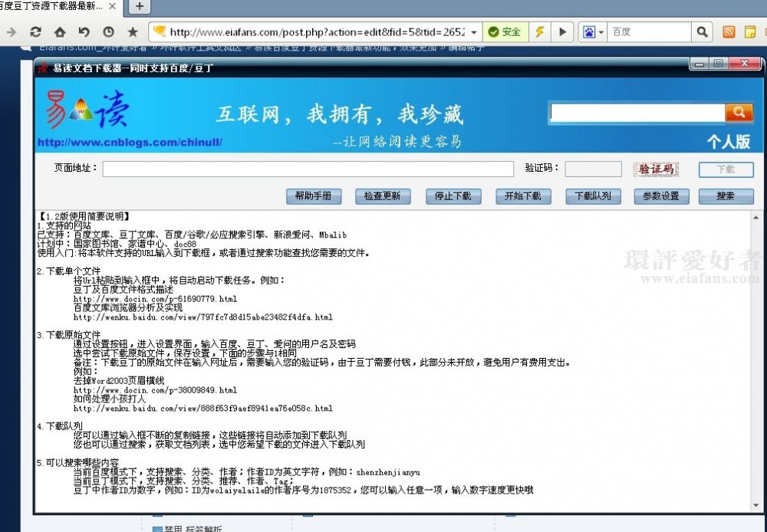
Task: Reload the page with the refresh icon
Action: point(35,32)
